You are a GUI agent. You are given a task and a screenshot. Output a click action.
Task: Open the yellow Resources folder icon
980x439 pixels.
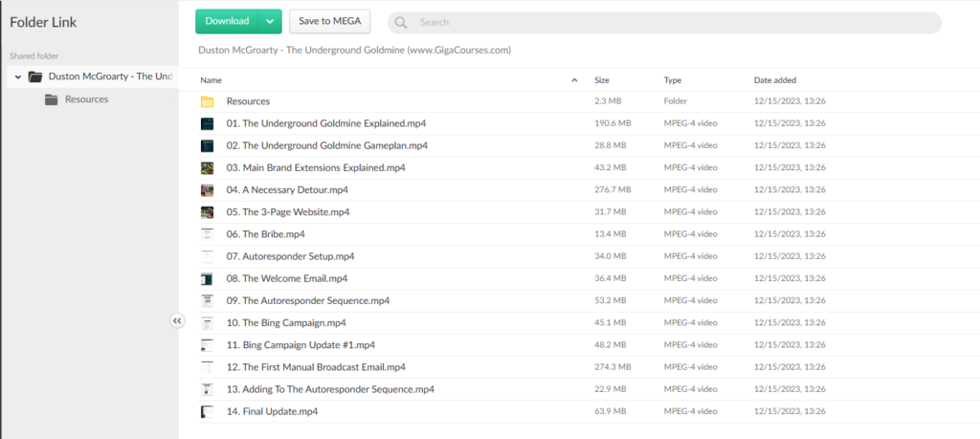(207, 101)
